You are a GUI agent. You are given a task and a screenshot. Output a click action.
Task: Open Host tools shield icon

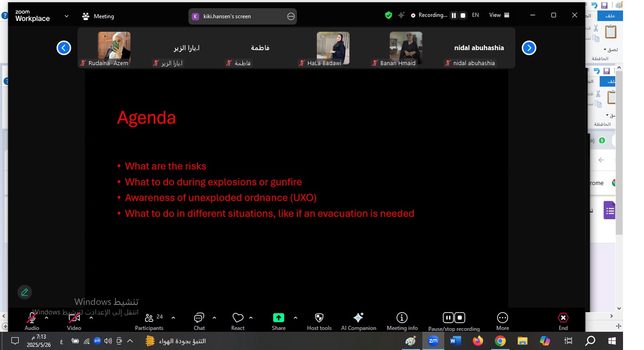tap(319, 318)
